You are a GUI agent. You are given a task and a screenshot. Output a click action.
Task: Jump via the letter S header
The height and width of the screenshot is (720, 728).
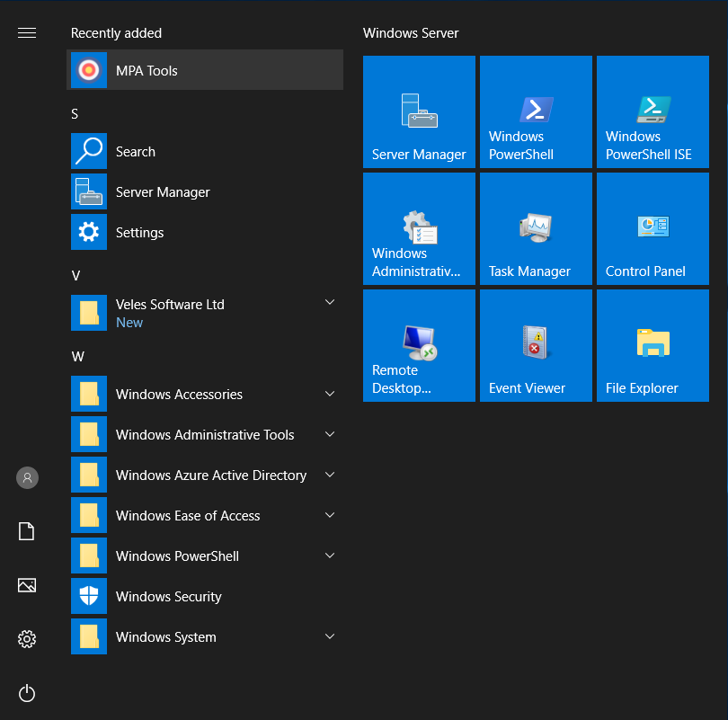coord(75,114)
